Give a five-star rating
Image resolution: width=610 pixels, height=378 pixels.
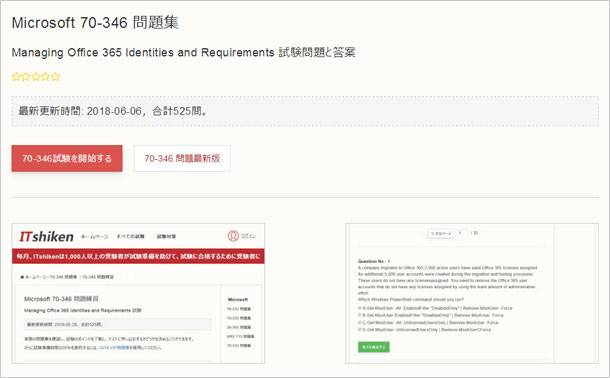(56, 77)
